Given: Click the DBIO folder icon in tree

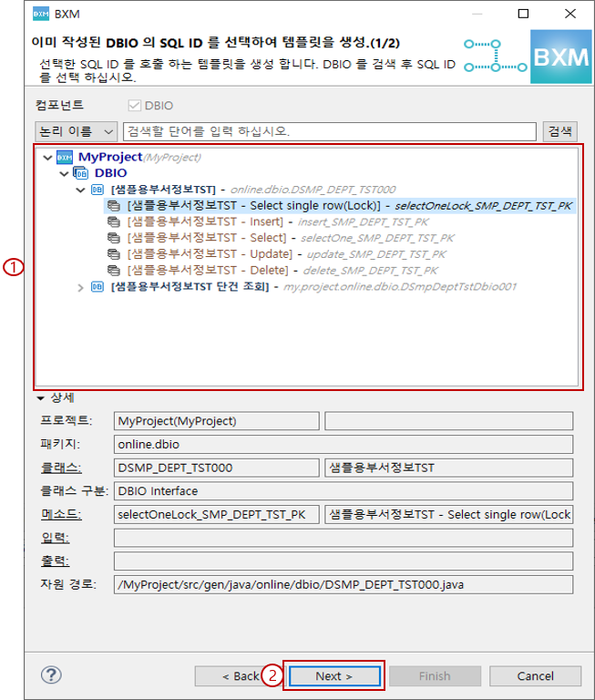Looking at the screenshot, I should (x=81, y=173).
